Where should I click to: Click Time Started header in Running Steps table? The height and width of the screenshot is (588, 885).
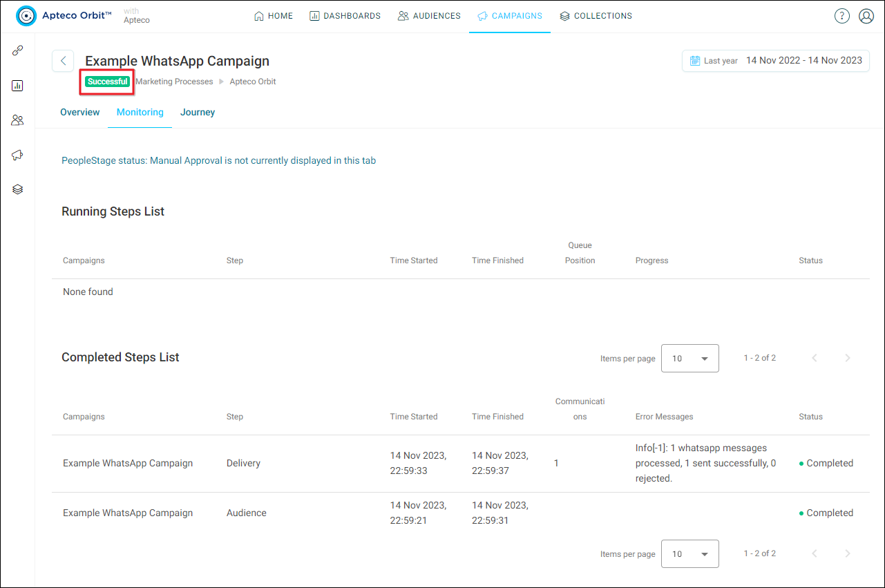pos(414,260)
